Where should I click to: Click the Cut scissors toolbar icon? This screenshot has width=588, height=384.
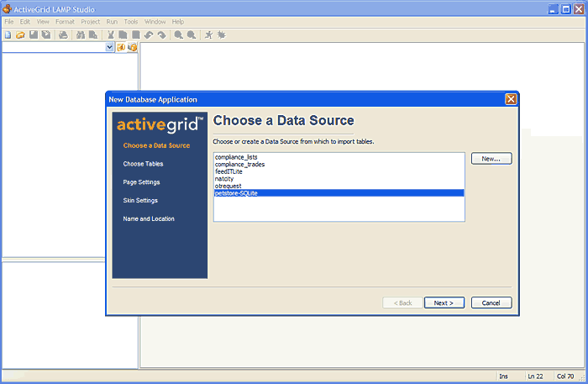pyautogui.click(x=110, y=35)
